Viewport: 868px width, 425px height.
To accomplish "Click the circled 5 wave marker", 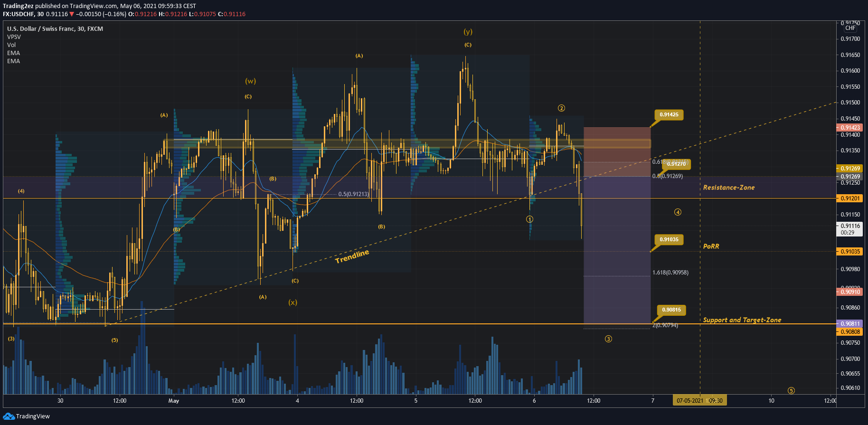I will coord(791,391).
